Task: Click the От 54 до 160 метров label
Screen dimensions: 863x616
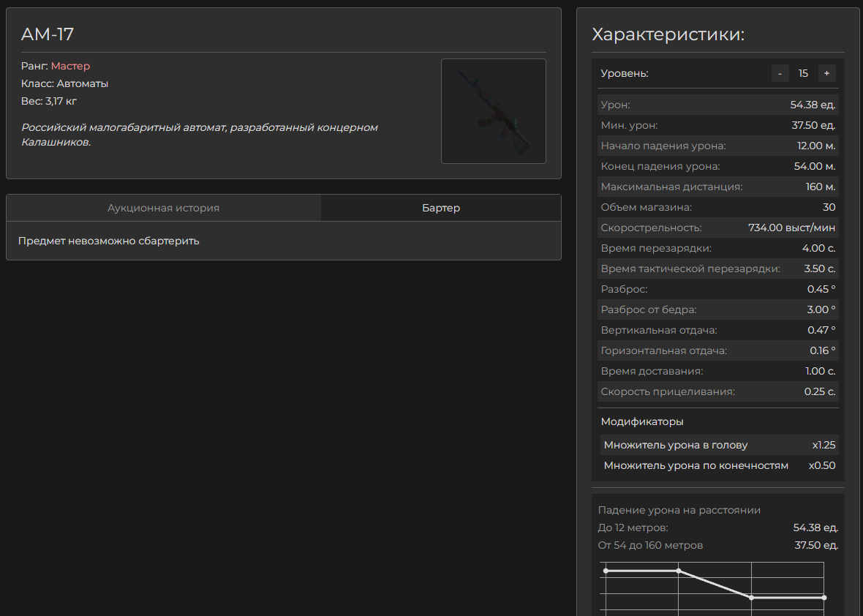Action: pos(651,546)
